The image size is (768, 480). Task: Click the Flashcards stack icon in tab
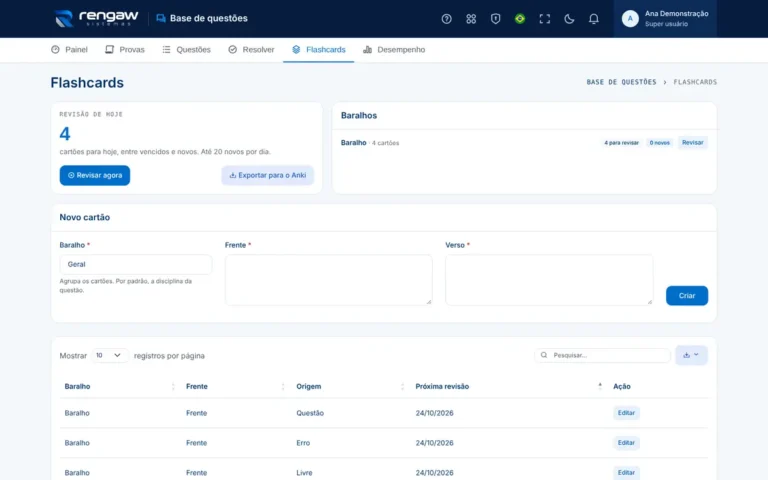[296, 49]
